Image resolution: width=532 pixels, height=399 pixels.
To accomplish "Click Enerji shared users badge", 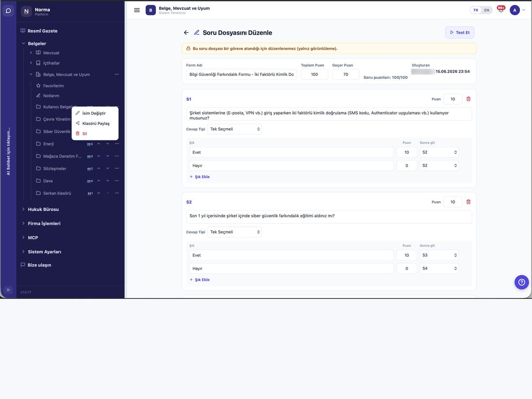I will pyautogui.click(x=90, y=144).
